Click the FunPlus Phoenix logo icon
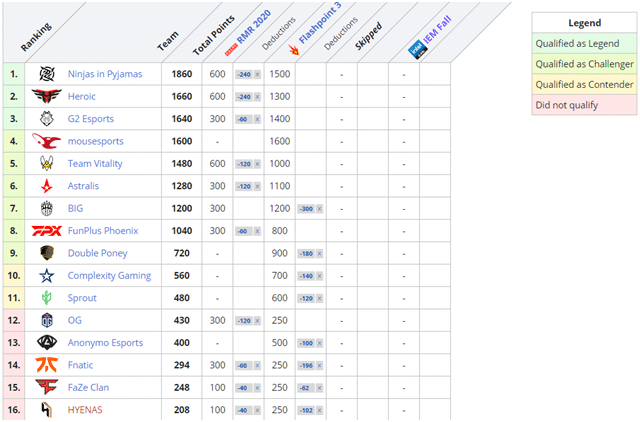Screen dimensions: 640x422 pyautogui.click(x=47, y=230)
